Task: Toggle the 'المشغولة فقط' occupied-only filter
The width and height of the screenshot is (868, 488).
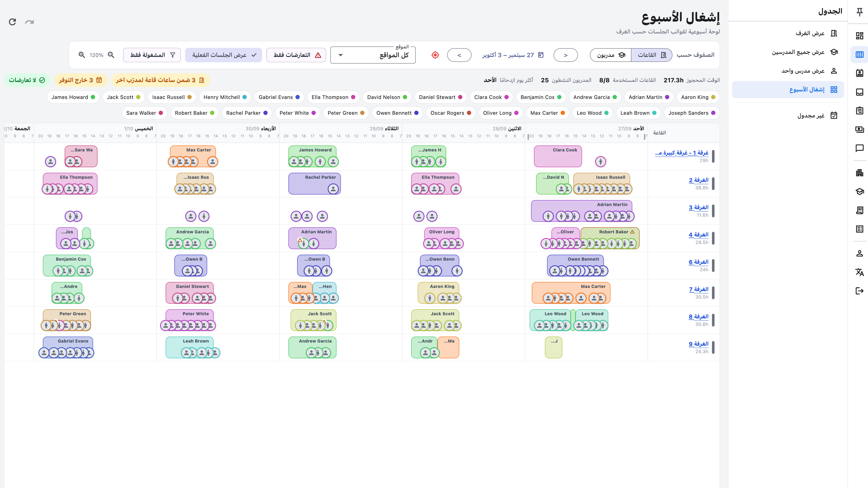Action: (x=152, y=55)
